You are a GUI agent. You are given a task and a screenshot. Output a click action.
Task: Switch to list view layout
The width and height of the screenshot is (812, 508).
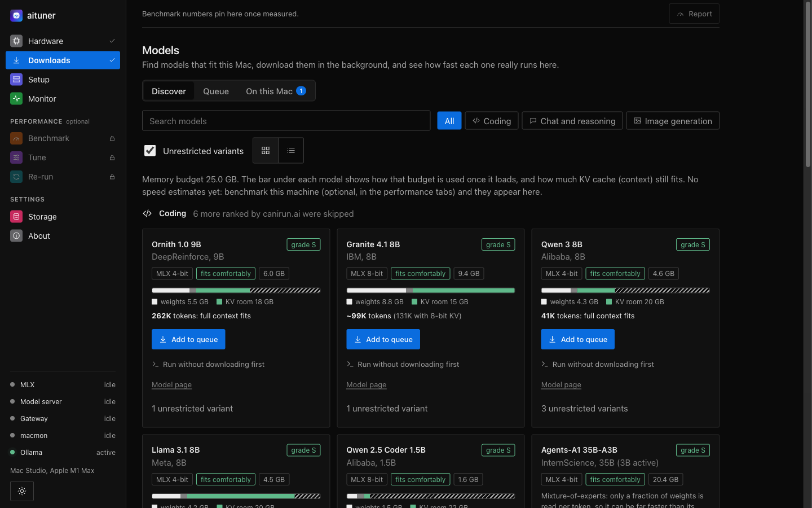pyautogui.click(x=291, y=151)
